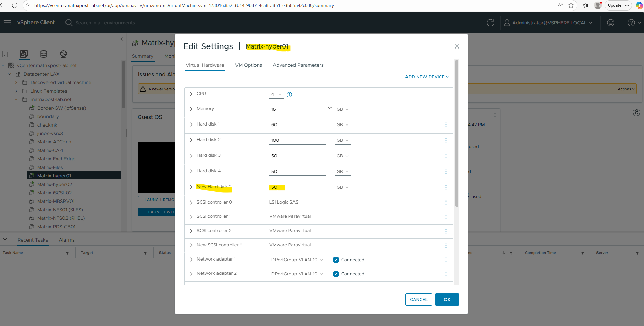The image size is (644, 326).
Task: Collapse the Recent Tasks bottom panel
Action: (x=5, y=239)
